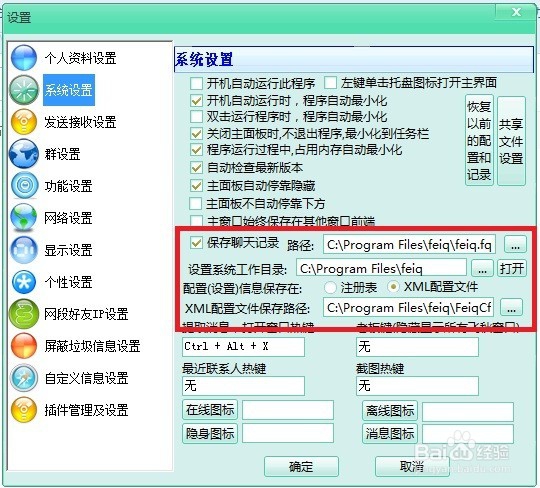Browse the 设置系统工作目录 folder with ... button

pos(482,268)
